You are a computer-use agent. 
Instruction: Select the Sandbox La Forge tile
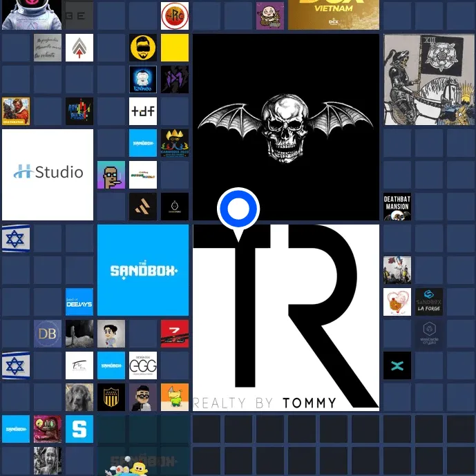tap(429, 302)
